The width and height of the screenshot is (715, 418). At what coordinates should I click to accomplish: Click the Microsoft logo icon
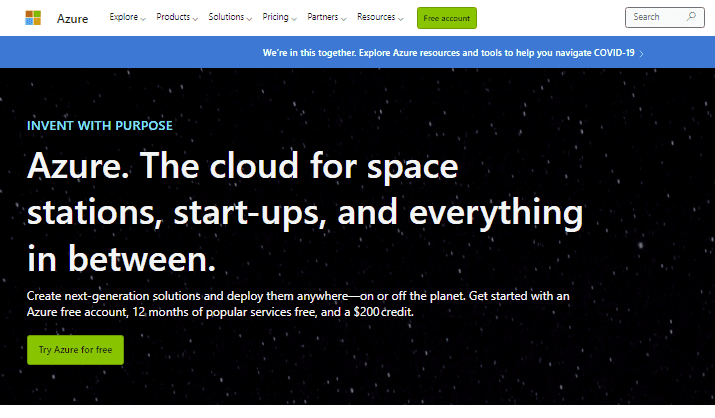click(x=33, y=18)
